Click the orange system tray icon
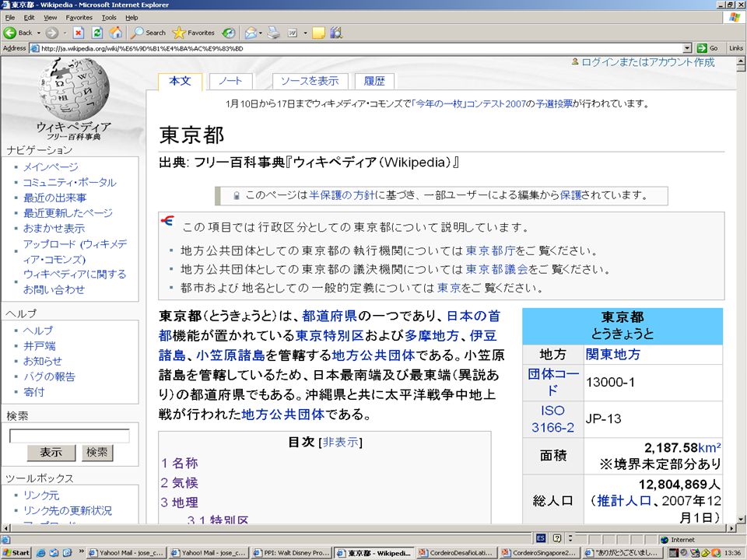Image resolution: width=747 pixels, height=560 pixels. tap(716, 553)
